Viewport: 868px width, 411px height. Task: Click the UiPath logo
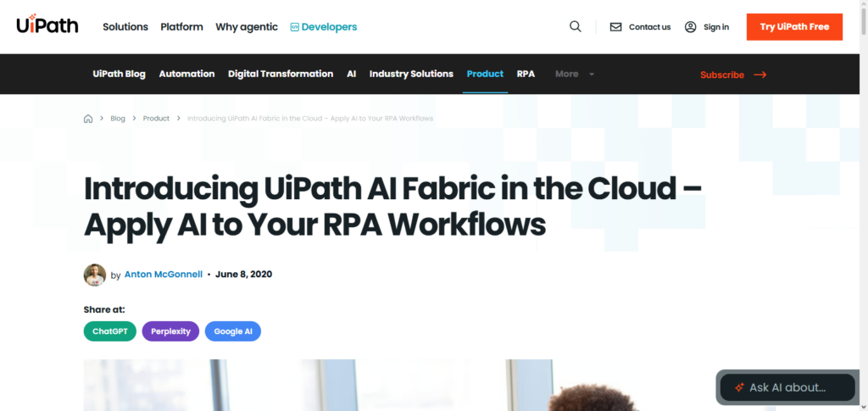coord(47,25)
